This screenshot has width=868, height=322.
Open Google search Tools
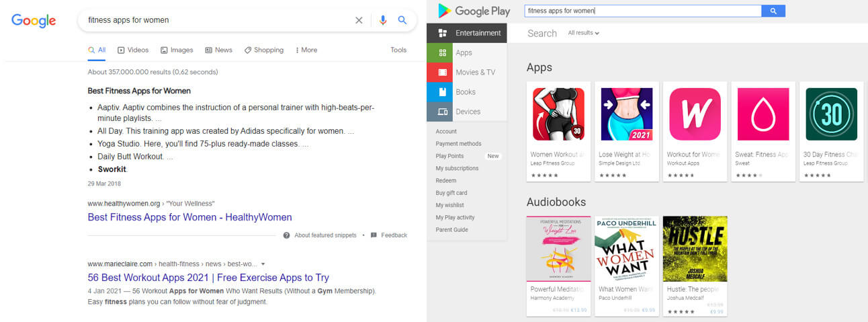tap(398, 50)
